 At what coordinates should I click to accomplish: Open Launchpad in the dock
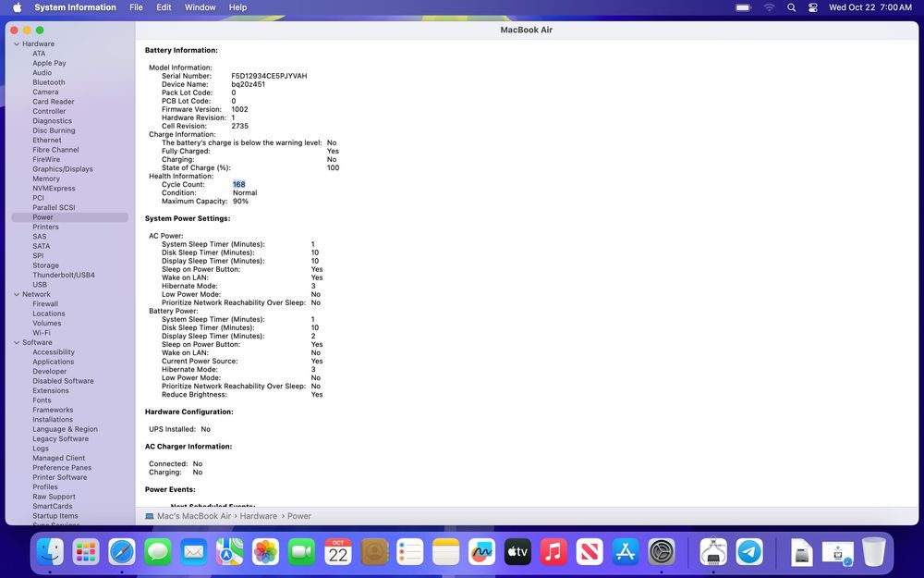pyautogui.click(x=86, y=553)
